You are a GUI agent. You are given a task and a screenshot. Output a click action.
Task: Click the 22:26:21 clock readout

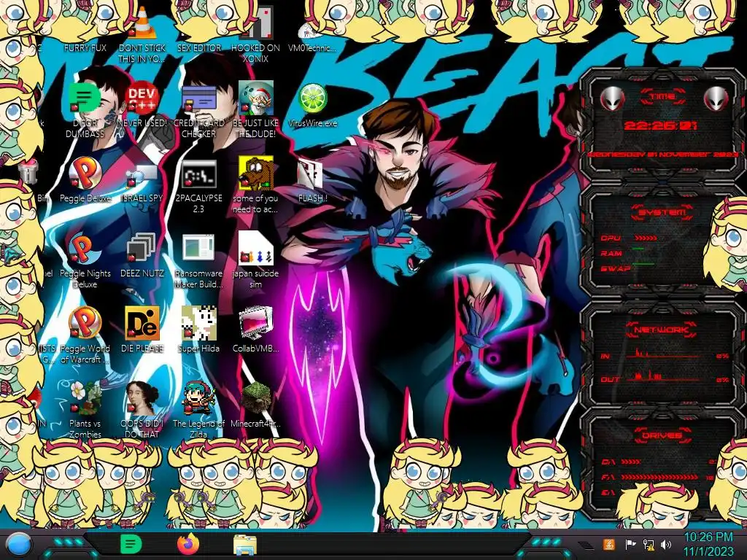point(660,125)
